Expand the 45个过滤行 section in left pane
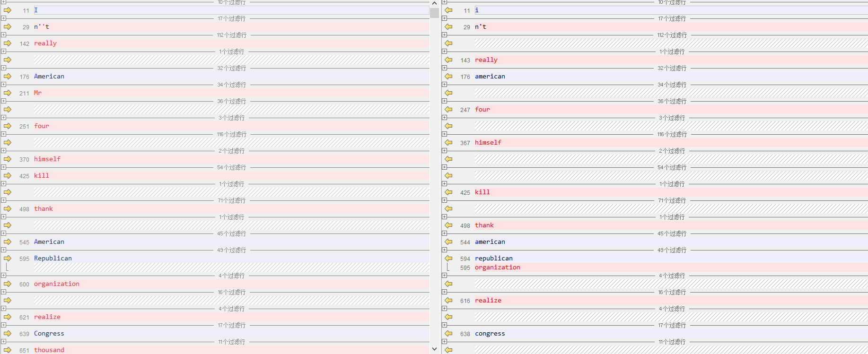 [3, 233]
